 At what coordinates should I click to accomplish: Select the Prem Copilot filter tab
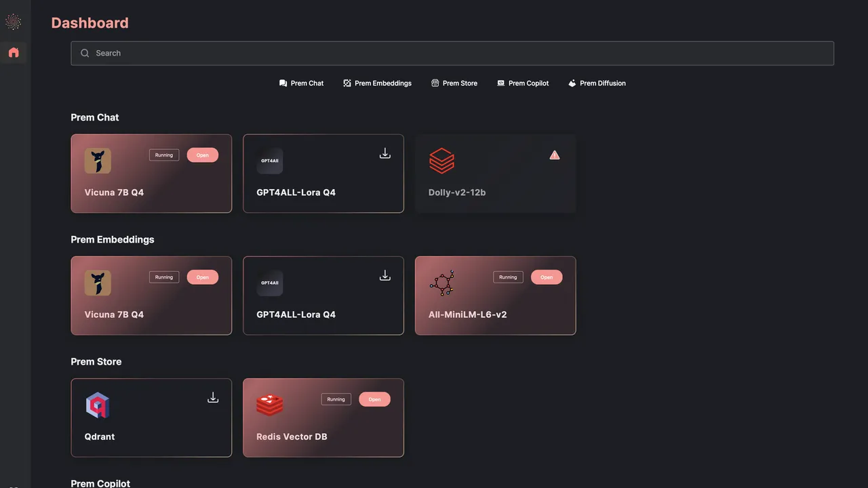click(523, 83)
